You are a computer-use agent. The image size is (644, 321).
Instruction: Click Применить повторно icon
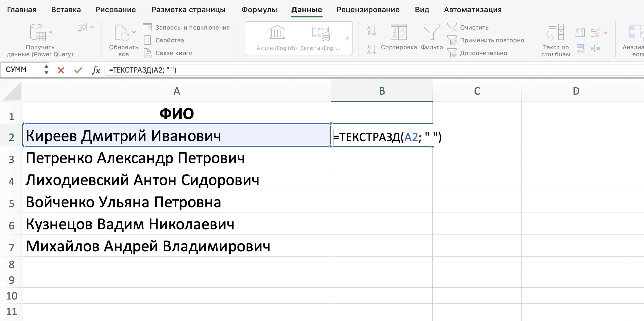453,40
